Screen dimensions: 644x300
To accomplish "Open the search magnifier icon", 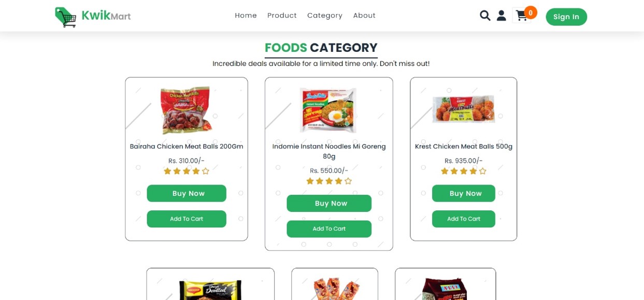I will pyautogui.click(x=485, y=16).
